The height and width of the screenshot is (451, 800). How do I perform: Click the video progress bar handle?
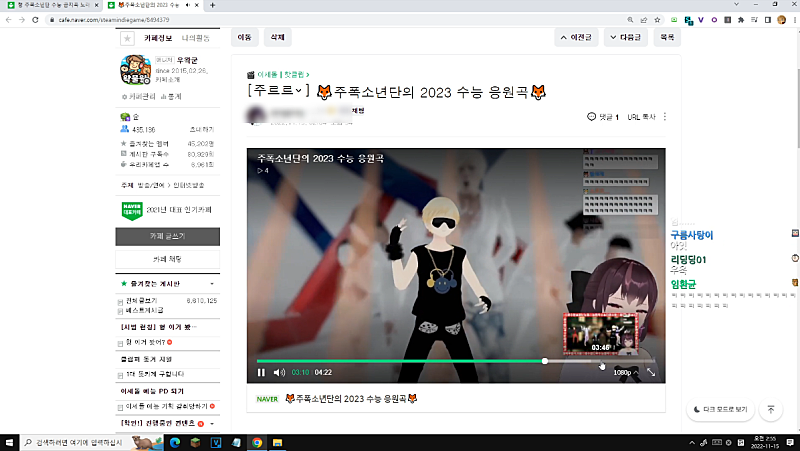pyautogui.click(x=545, y=361)
